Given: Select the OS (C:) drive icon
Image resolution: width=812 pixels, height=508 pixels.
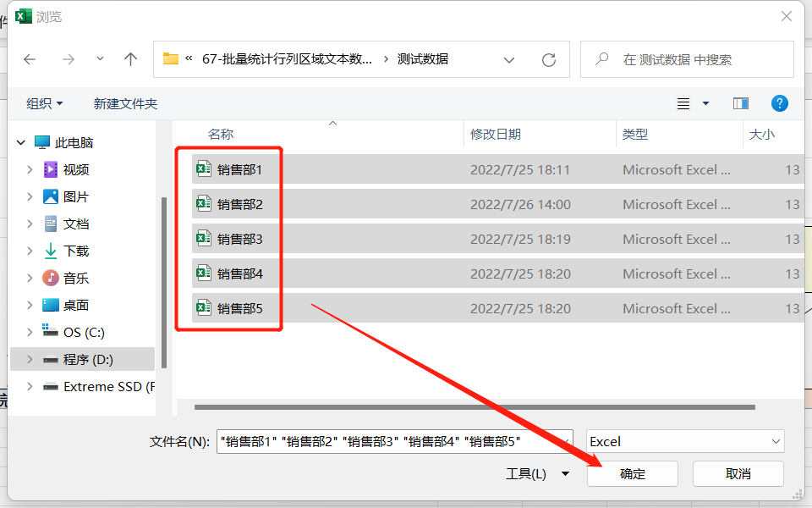Looking at the screenshot, I should point(50,331).
